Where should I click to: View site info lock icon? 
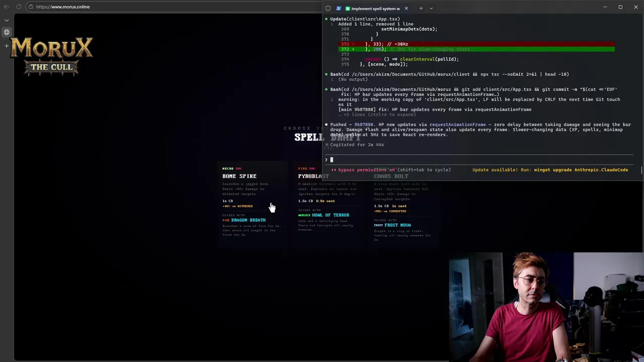[31, 7]
